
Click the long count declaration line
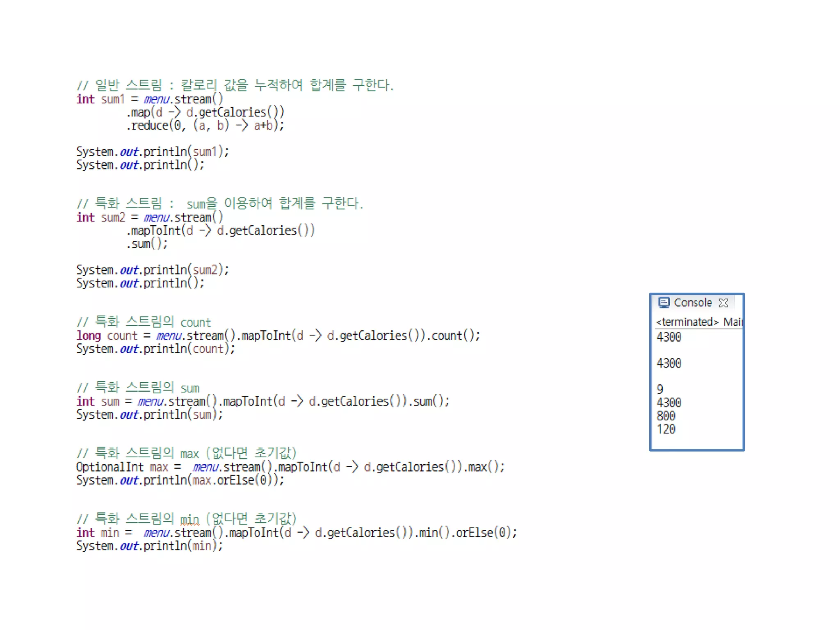278,336
